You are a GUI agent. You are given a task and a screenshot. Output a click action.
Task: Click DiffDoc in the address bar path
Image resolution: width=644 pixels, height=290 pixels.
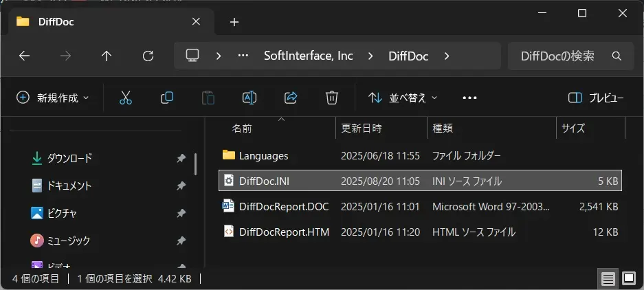(x=408, y=56)
